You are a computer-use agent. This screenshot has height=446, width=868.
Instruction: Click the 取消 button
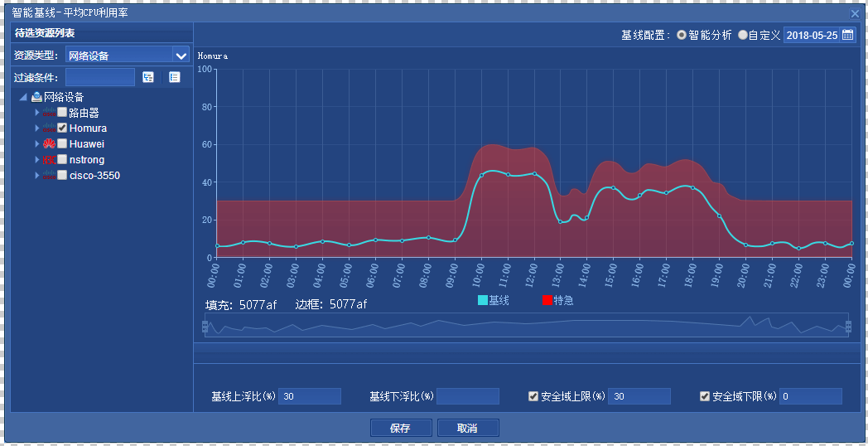click(x=467, y=428)
